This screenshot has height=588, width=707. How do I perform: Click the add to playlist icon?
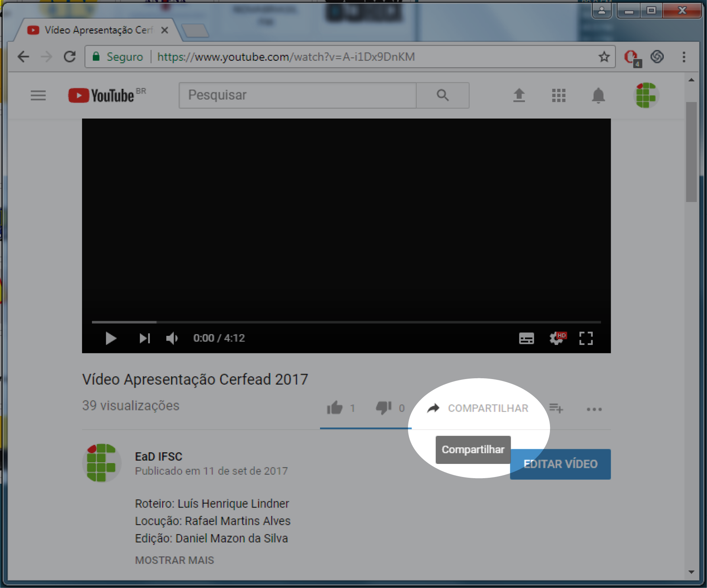click(556, 408)
